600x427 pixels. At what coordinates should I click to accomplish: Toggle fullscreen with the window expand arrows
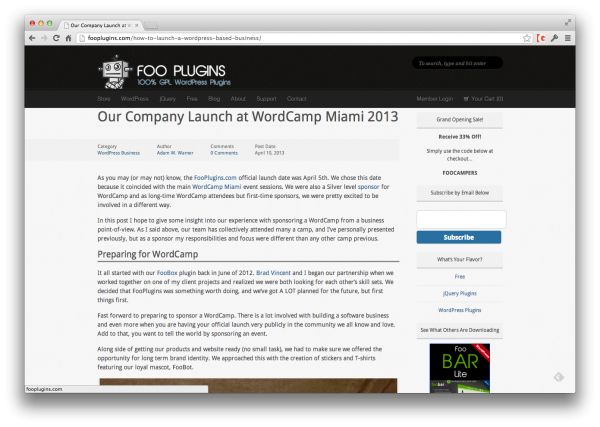(568, 23)
